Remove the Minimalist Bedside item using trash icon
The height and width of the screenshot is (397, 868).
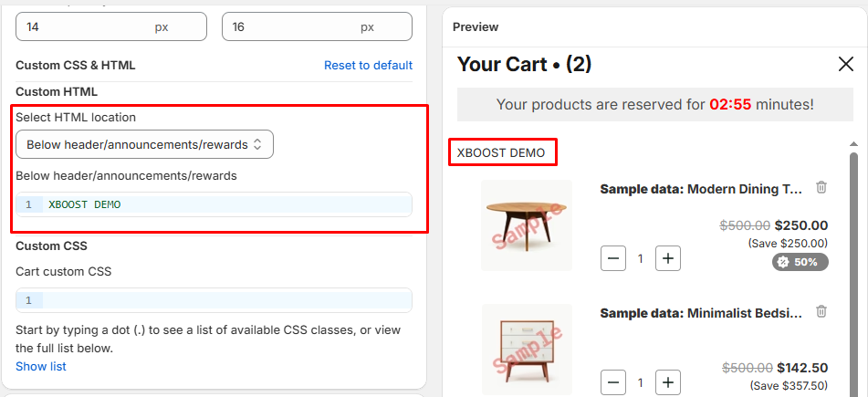(x=821, y=312)
